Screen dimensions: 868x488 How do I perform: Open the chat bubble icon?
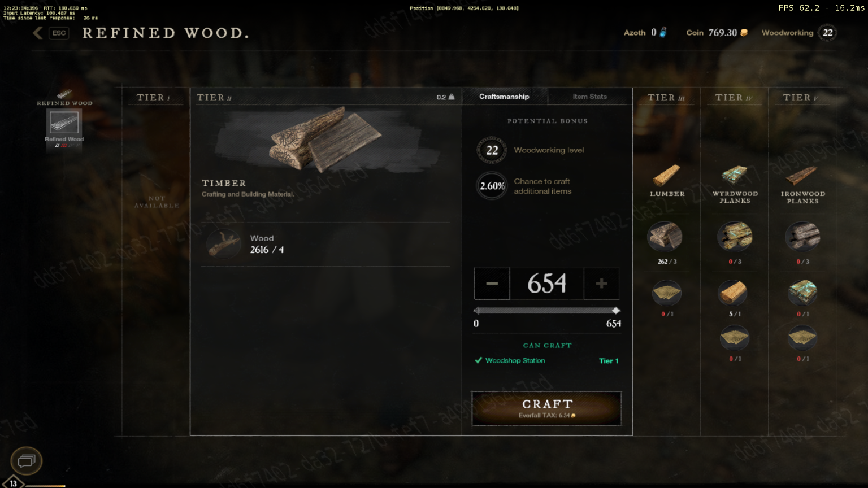pyautogui.click(x=27, y=461)
